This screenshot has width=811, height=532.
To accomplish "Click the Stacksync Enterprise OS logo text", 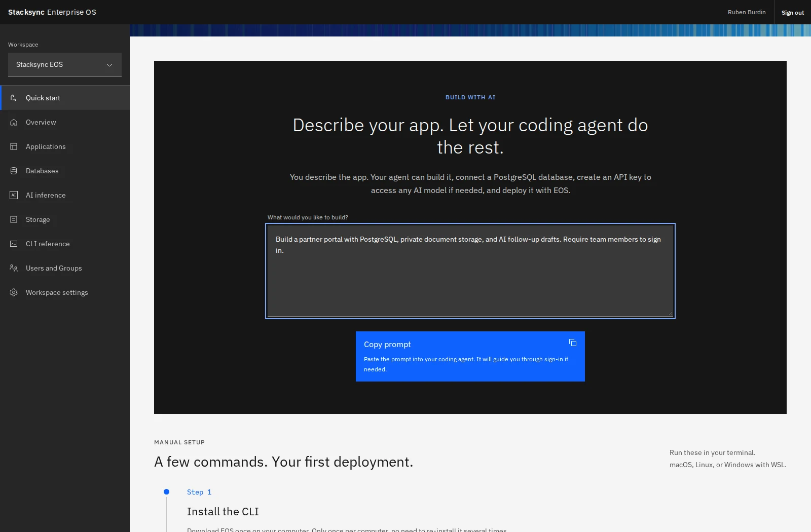I will point(52,12).
